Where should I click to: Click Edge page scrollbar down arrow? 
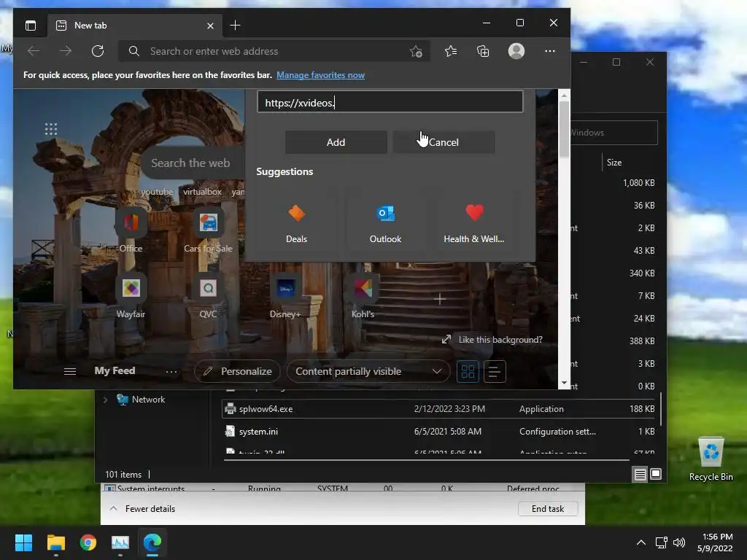[564, 383]
